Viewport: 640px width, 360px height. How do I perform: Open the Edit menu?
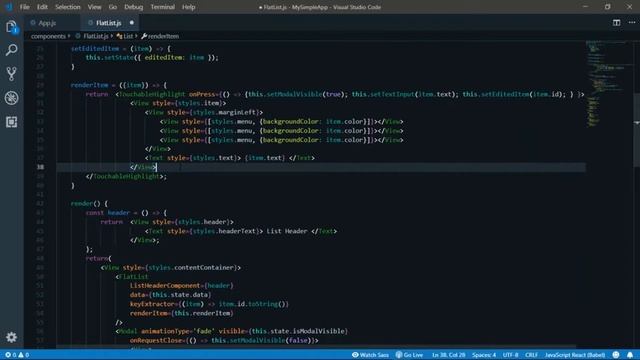pos(42,7)
